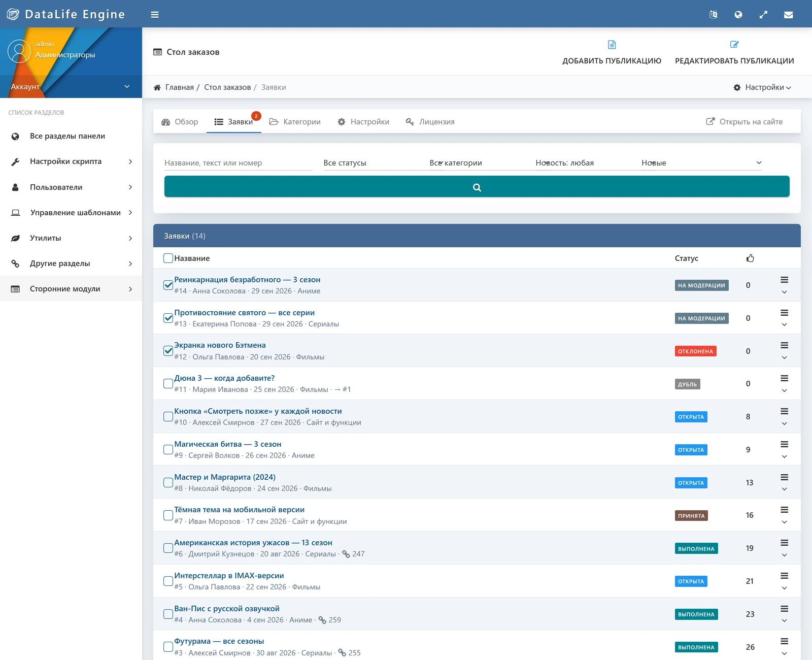812x660 pixels.
Task: Open the Кнопка «Смотреть позже» request link
Action: tap(258, 411)
